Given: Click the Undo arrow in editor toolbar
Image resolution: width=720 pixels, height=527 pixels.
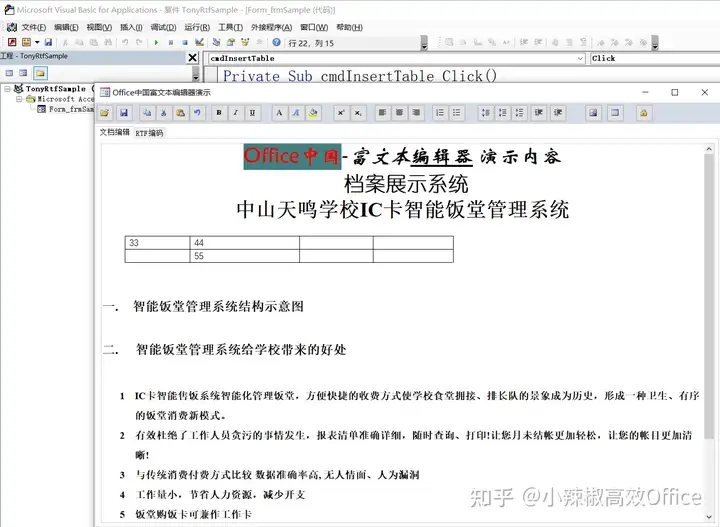Looking at the screenshot, I should click(x=197, y=113).
